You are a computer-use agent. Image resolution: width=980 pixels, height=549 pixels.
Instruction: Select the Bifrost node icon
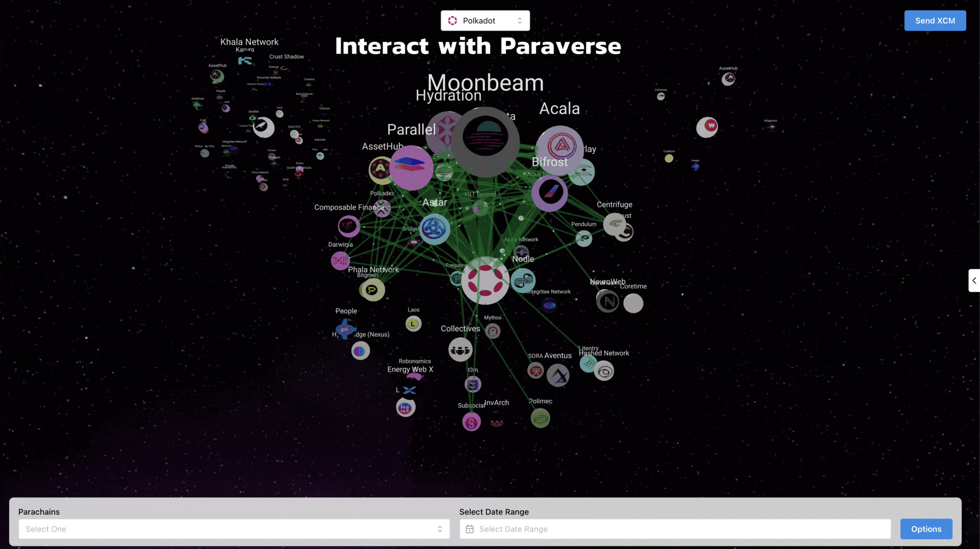tap(550, 193)
